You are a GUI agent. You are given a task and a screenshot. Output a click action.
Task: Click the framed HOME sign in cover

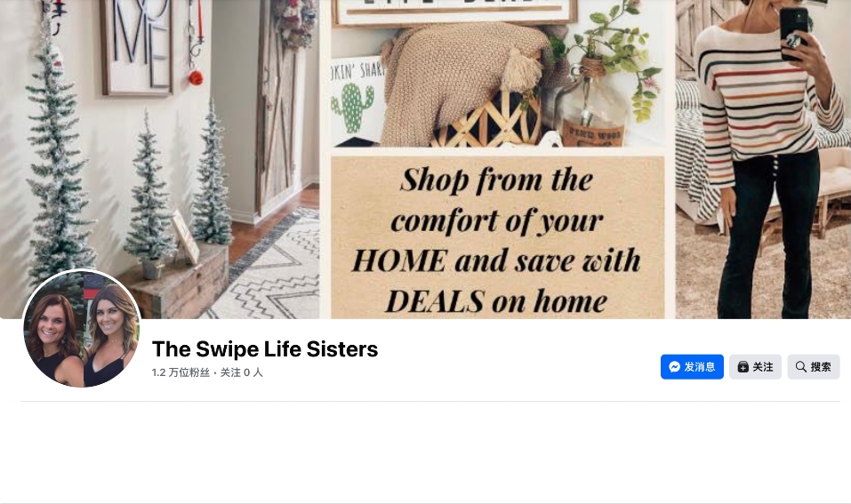136,46
